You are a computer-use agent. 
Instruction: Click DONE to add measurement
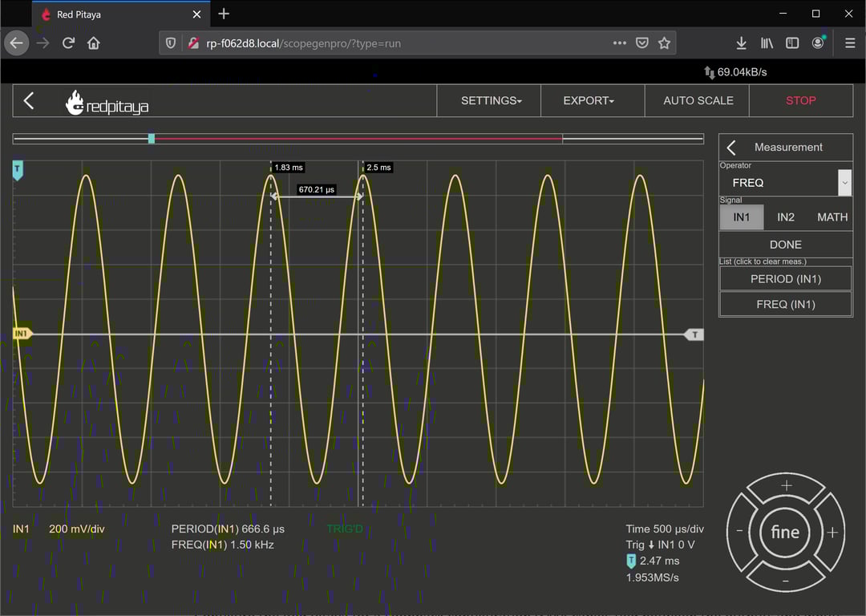point(785,244)
